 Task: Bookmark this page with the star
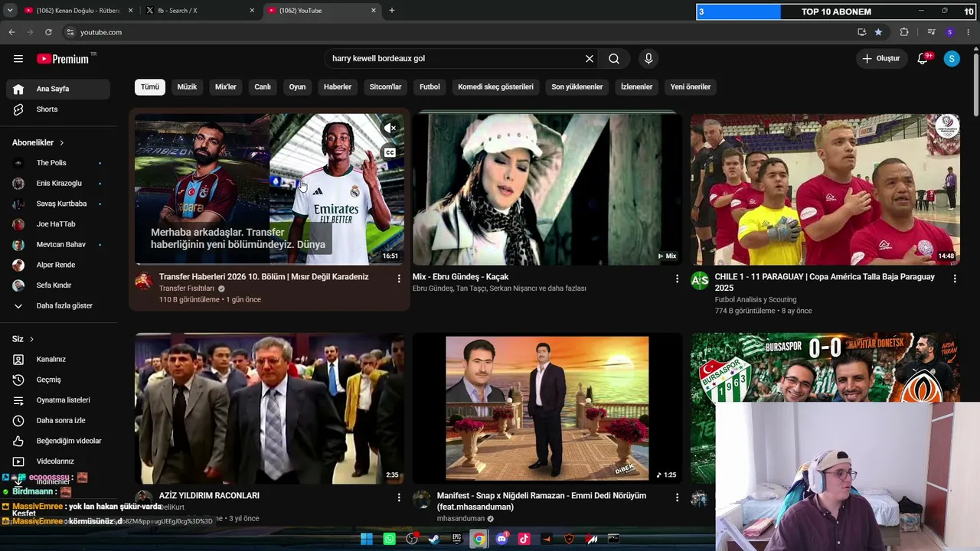[878, 32]
